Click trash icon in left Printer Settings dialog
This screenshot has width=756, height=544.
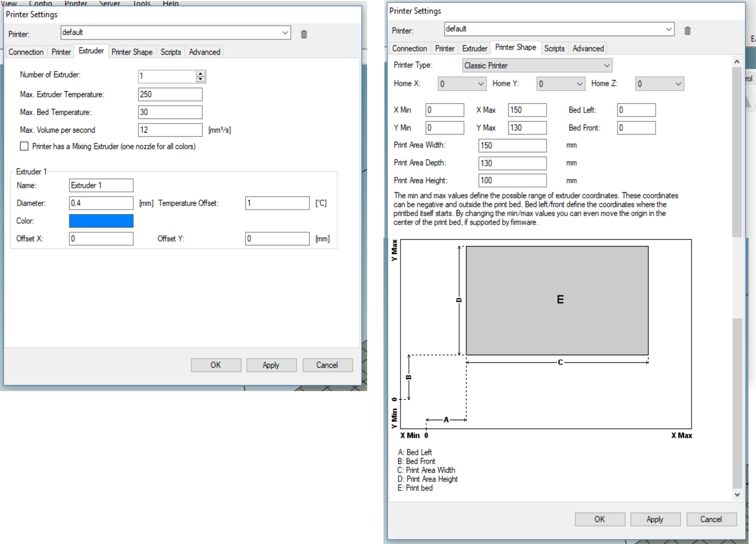[304, 34]
